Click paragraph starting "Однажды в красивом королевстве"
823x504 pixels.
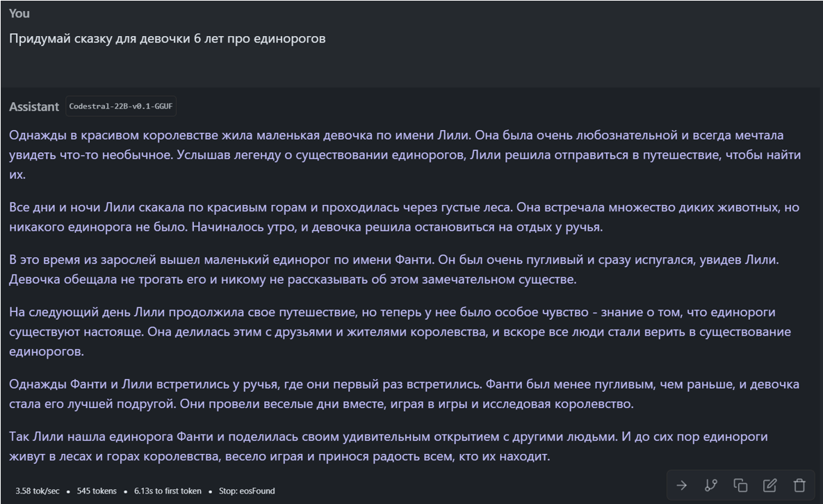pyautogui.click(x=403, y=154)
